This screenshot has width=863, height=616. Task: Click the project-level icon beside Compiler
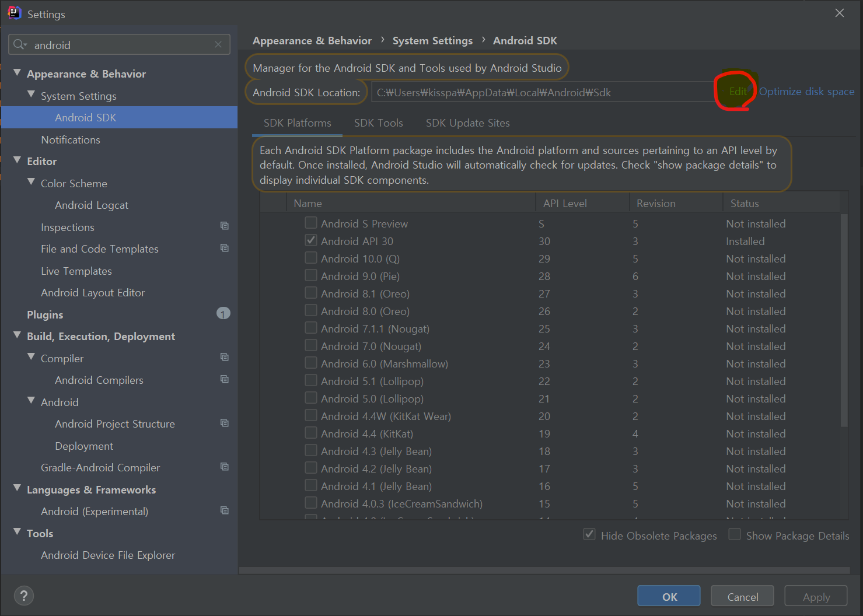(x=224, y=357)
